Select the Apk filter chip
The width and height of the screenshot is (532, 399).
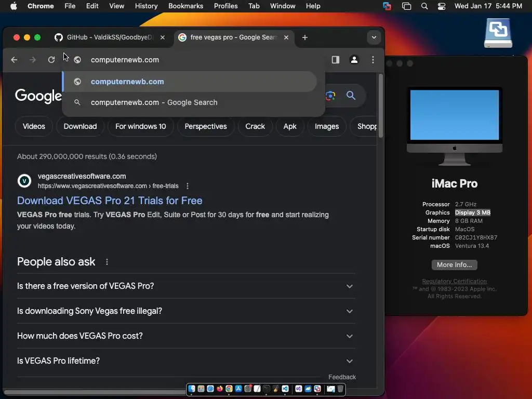point(290,126)
